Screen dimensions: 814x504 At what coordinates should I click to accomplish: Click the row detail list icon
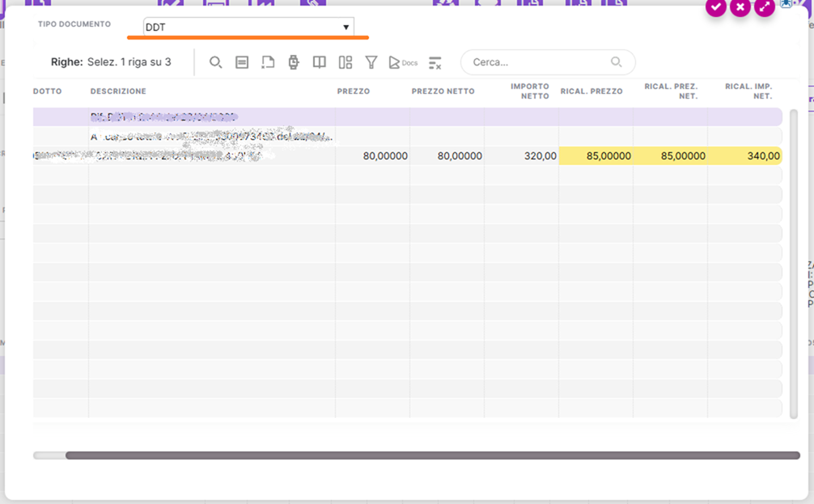click(x=242, y=62)
